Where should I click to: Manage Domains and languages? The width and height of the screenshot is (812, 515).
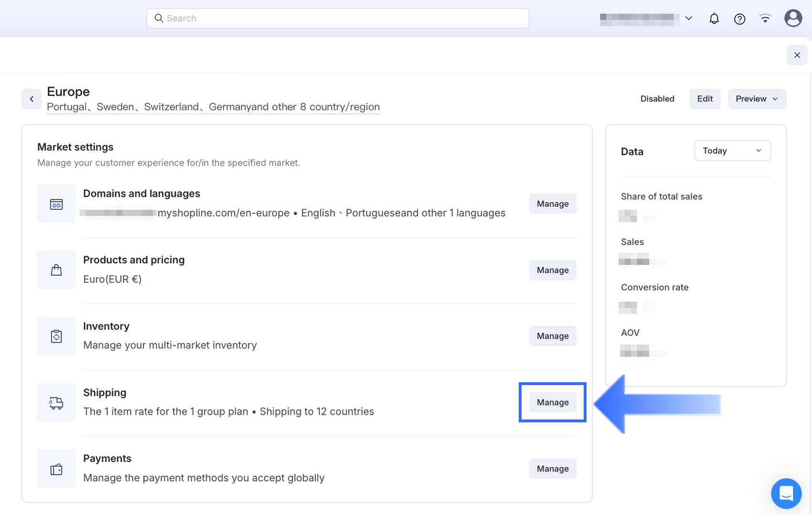(x=552, y=204)
